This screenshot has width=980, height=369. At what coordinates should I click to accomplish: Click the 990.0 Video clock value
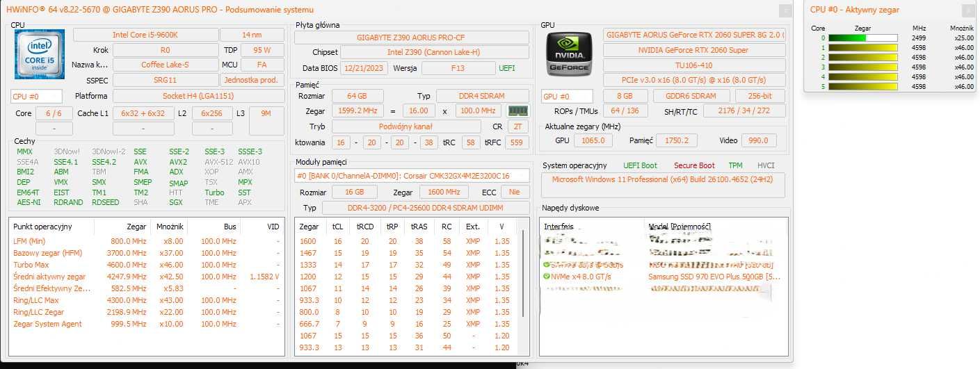click(759, 140)
